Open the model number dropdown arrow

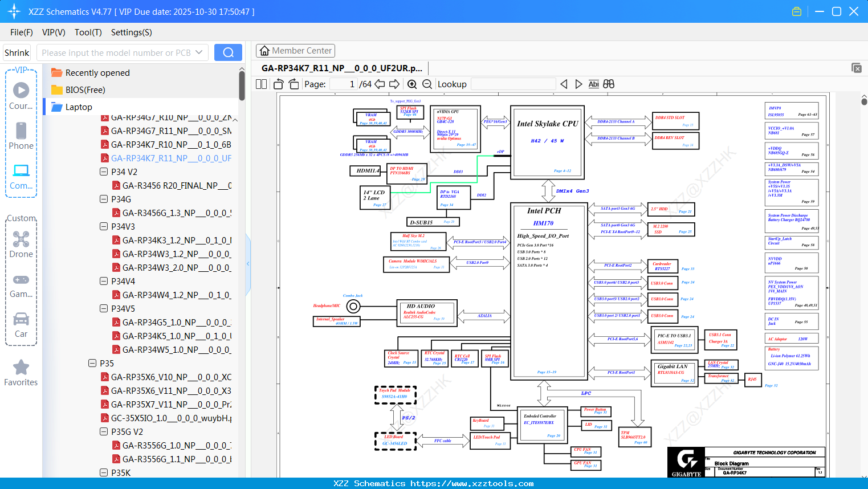(x=199, y=52)
